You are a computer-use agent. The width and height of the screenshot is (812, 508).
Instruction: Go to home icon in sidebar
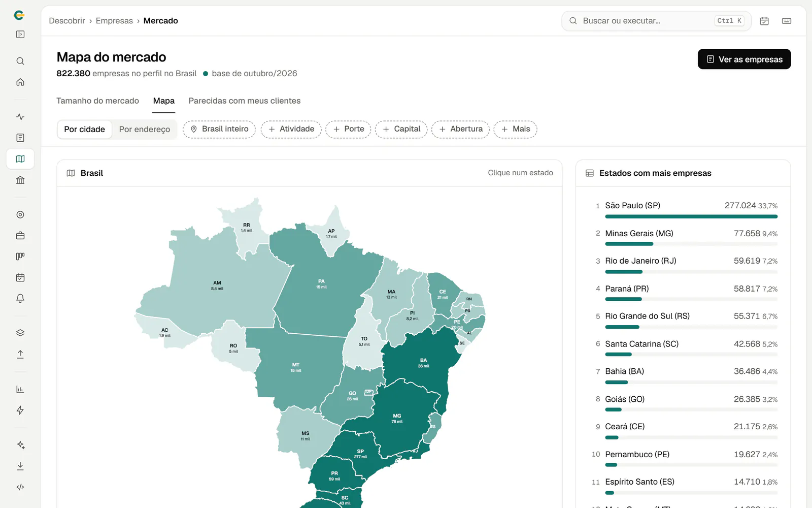click(20, 82)
